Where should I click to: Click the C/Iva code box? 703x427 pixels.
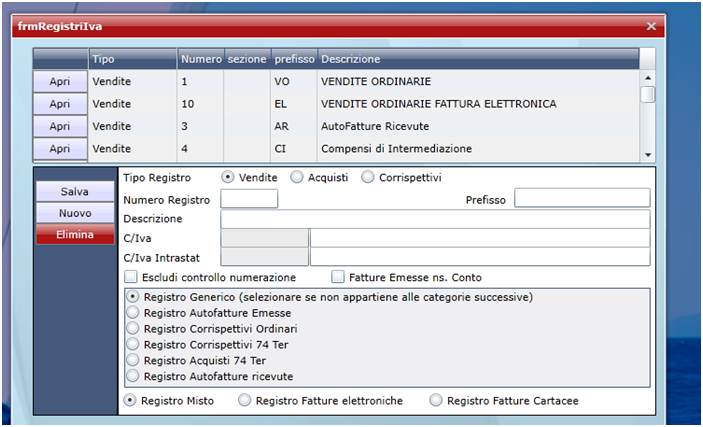coord(265,238)
